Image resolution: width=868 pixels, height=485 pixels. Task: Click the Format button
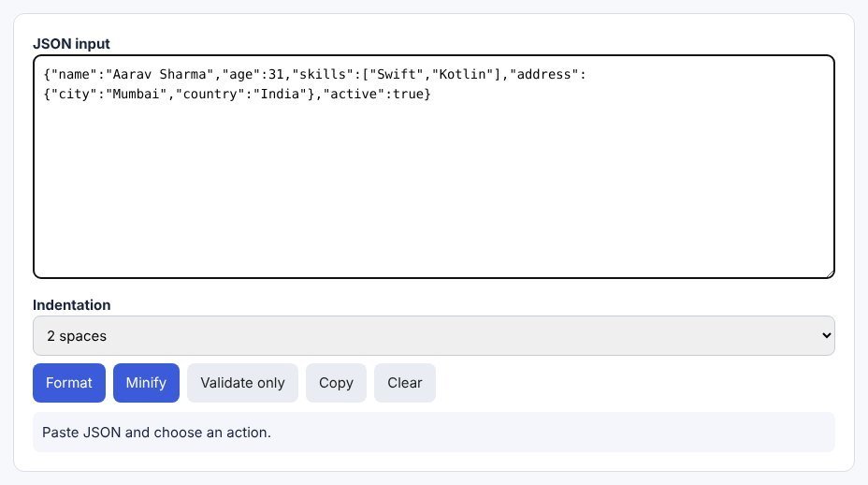(x=68, y=383)
